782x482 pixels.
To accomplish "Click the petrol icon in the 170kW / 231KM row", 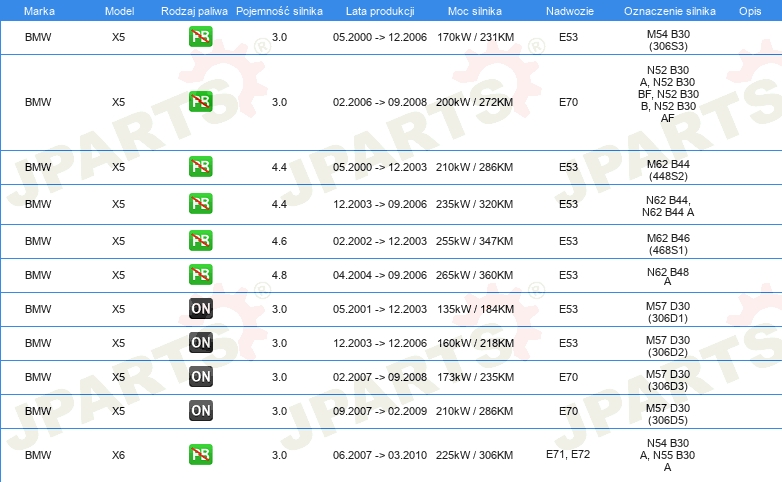I will pos(200,37).
